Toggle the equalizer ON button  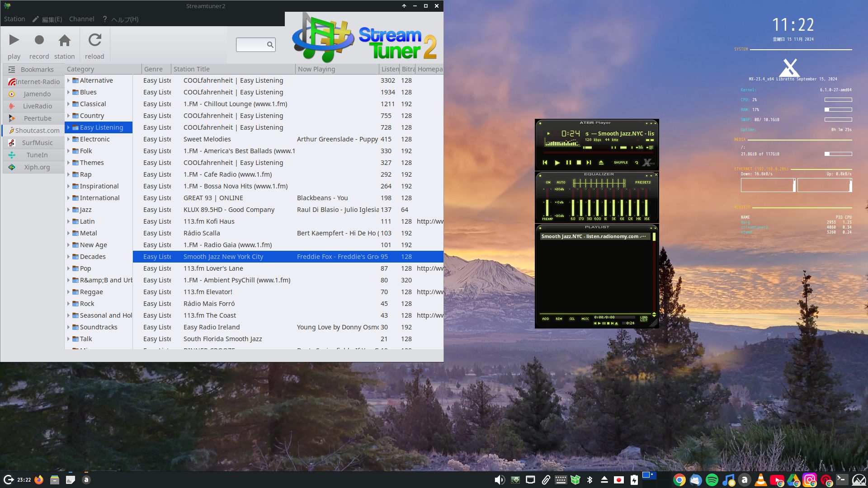[548, 183]
